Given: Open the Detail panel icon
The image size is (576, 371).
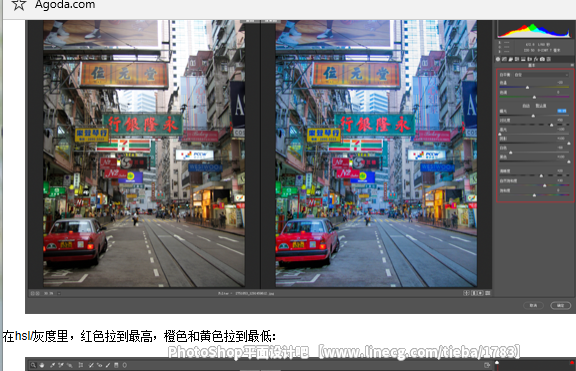Looking at the screenshot, I should point(511,59).
